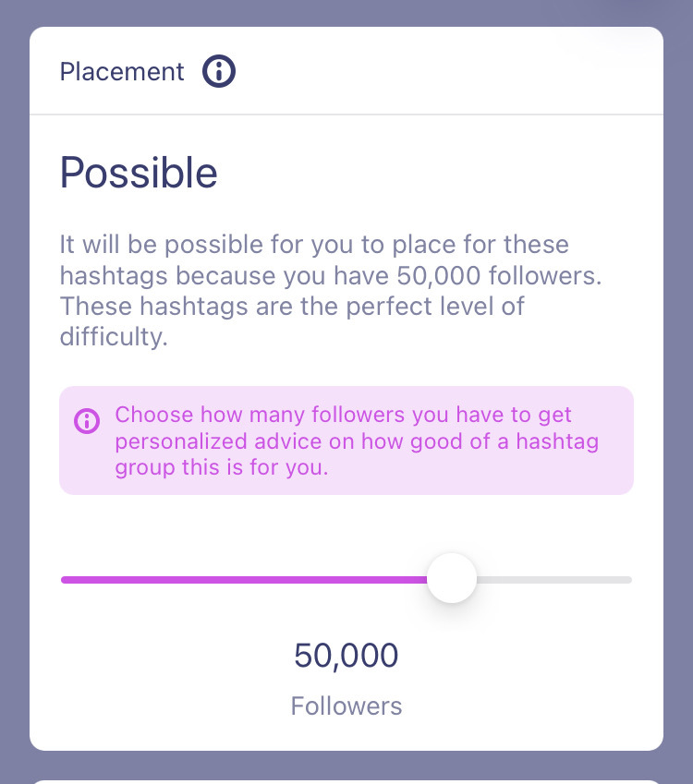Screen dimensions: 693x784
Task: Click the purple filled slider track
Action: tap(244, 580)
